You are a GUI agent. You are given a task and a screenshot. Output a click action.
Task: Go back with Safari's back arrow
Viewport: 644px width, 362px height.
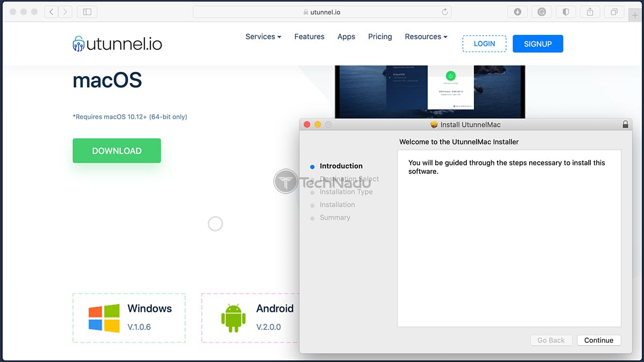click(x=52, y=11)
